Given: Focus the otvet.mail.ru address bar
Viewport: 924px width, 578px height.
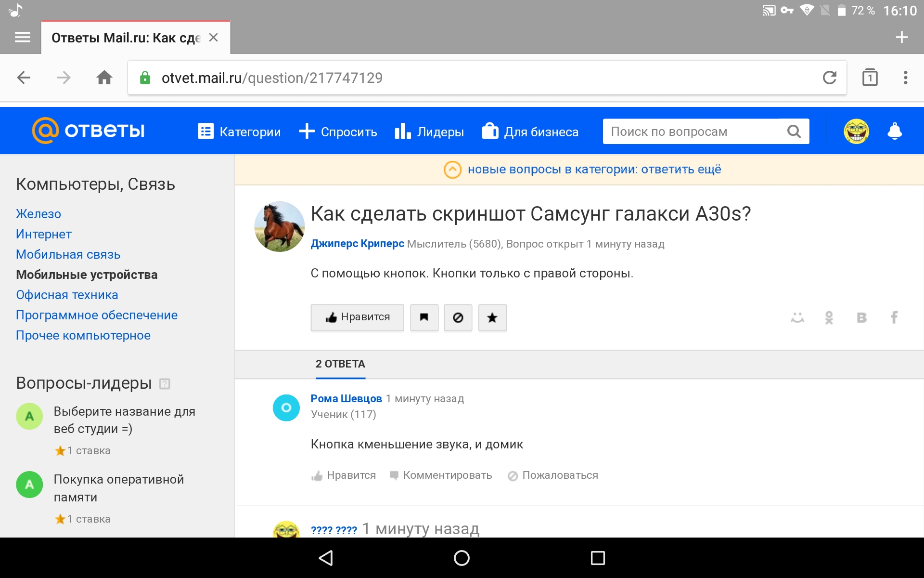Looking at the screenshot, I should [486, 78].
